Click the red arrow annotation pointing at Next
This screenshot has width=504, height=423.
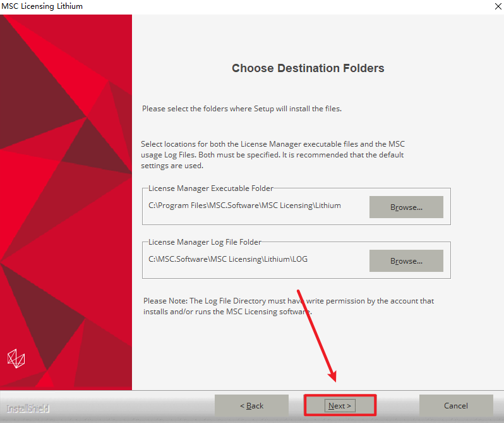pos(317,336)
